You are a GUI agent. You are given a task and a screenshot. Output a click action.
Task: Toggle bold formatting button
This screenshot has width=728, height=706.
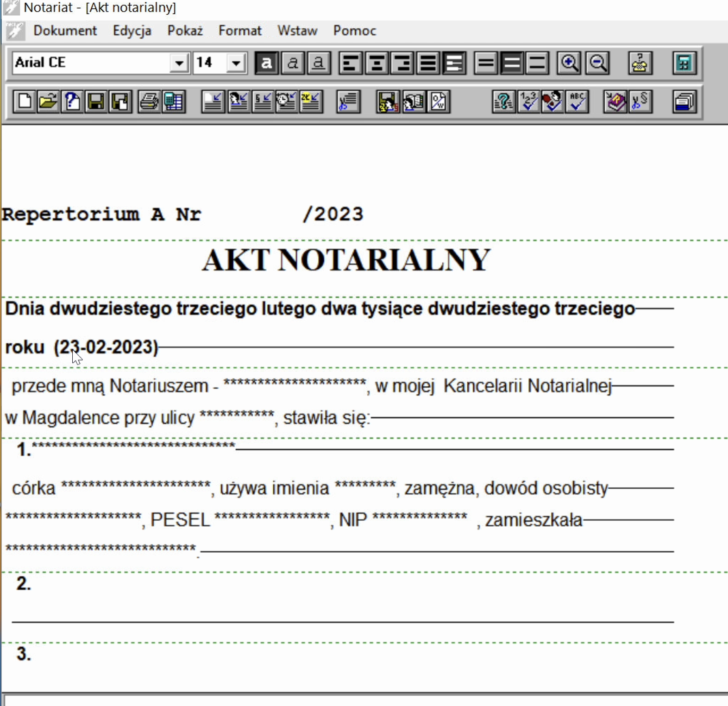267,63
